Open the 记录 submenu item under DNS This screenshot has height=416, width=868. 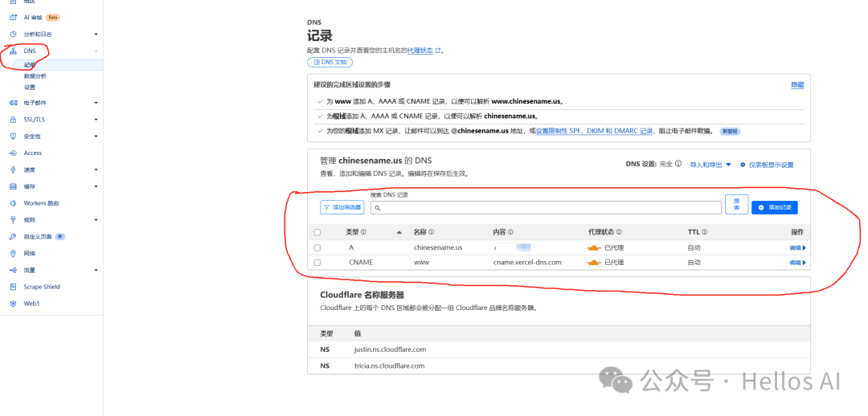(30, 65)
